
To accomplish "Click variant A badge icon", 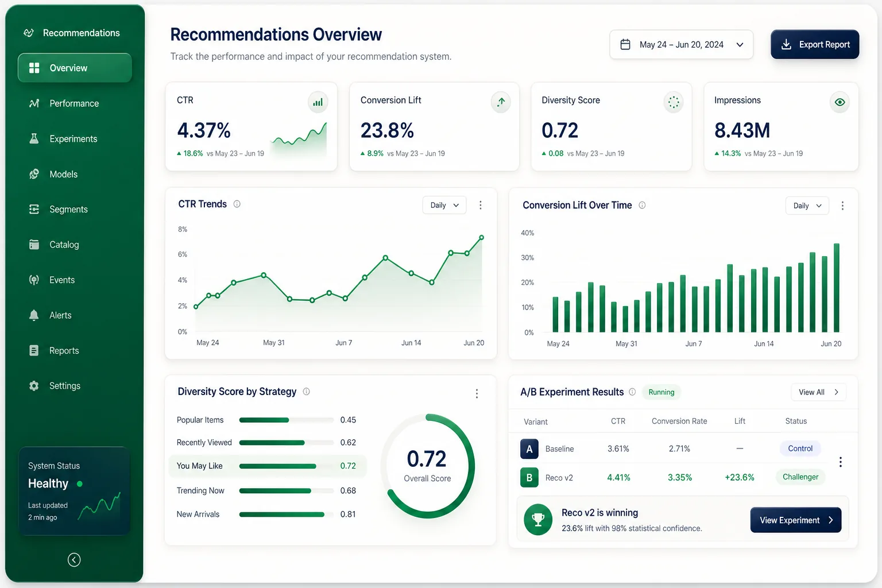I will [x=529, y=448].
